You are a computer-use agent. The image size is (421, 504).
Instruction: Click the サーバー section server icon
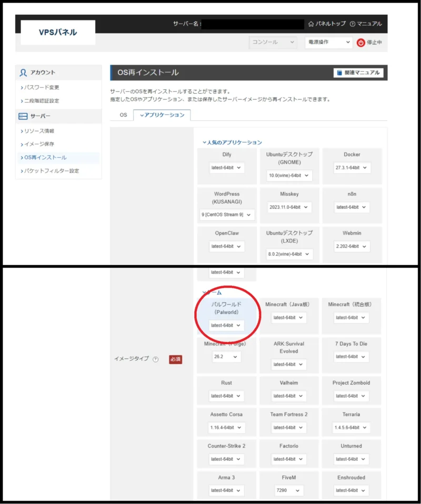(23, 116)
